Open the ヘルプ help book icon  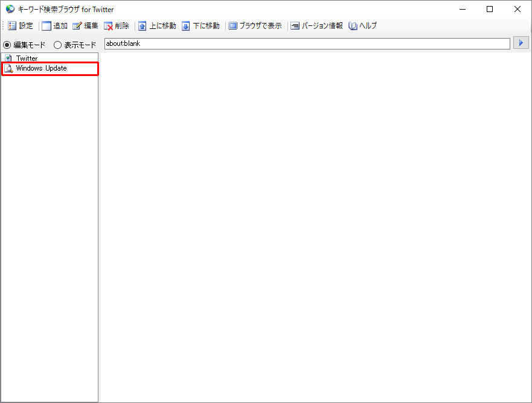[x=353, y=26]
